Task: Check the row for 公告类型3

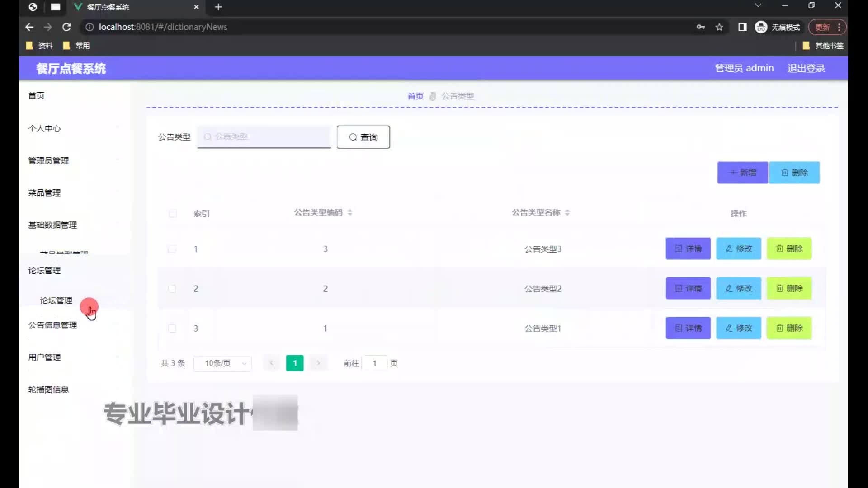Action: pyautogui.click(x=172, y=249)
